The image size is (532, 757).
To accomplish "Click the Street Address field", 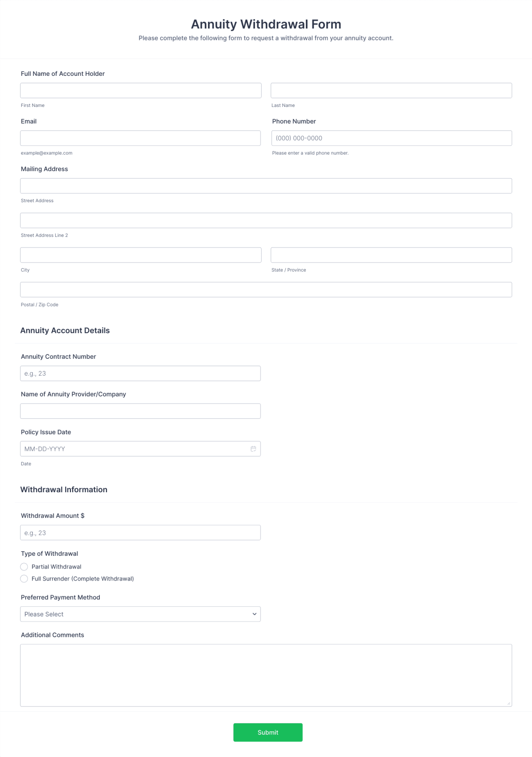I will 266,185.
